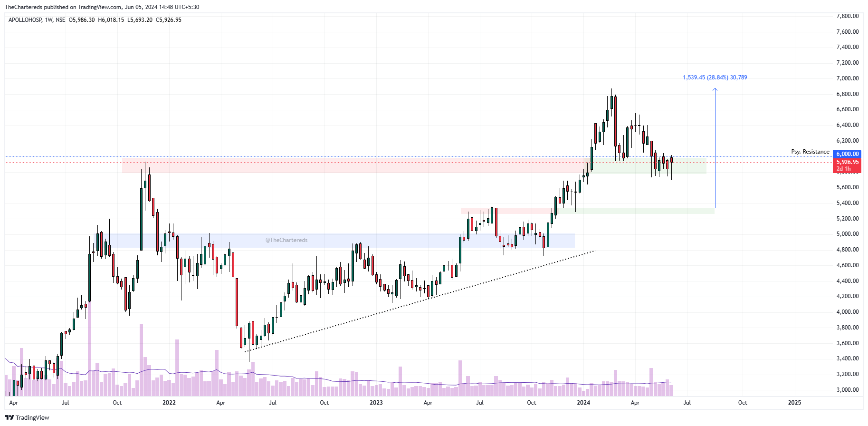This screenshot has width=868, height=426.
Task: Click the 6,400.00 price axis label
Action: click(x=848, y=125)
